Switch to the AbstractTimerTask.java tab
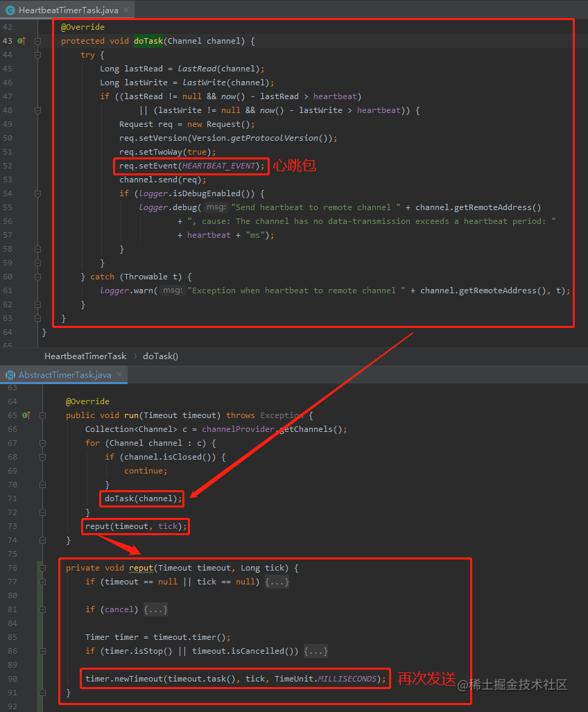588x712 pixels. 64,374
